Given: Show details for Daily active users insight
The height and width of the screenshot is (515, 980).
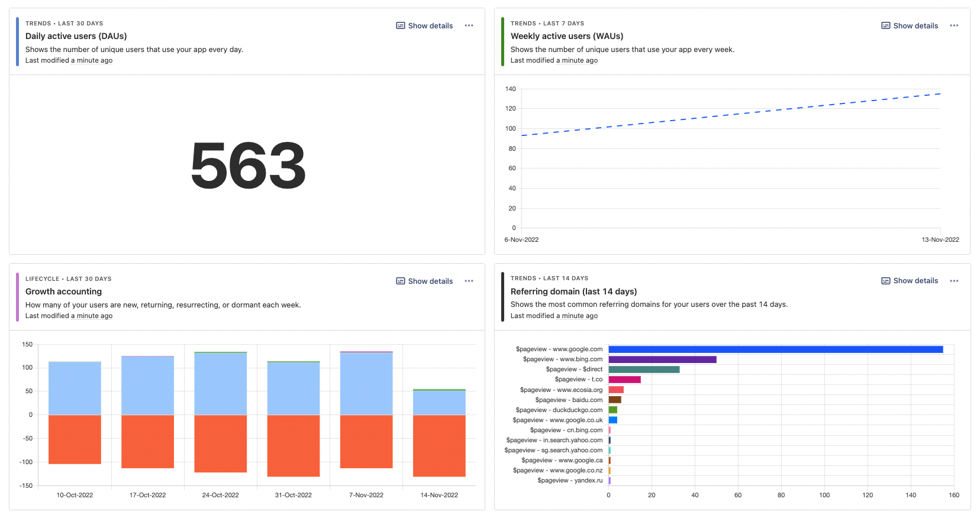Looking at the screenshot, I should 424,25.
